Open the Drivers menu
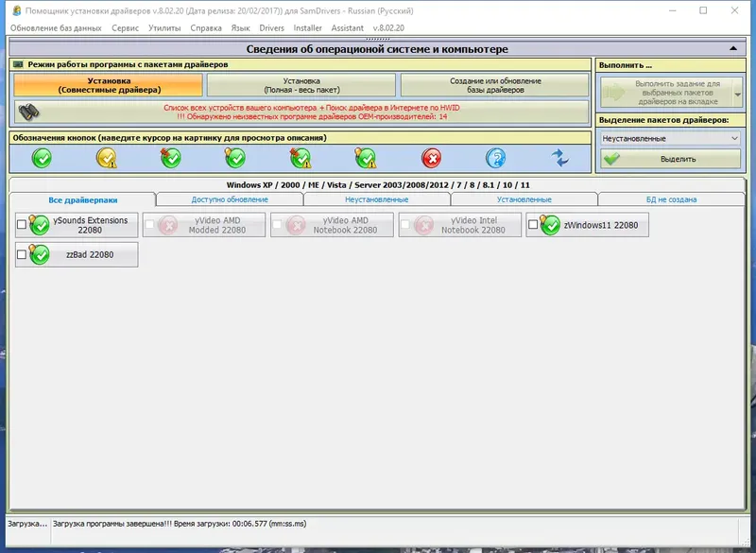This screenshot has width=756, height=553. point(271,28)
